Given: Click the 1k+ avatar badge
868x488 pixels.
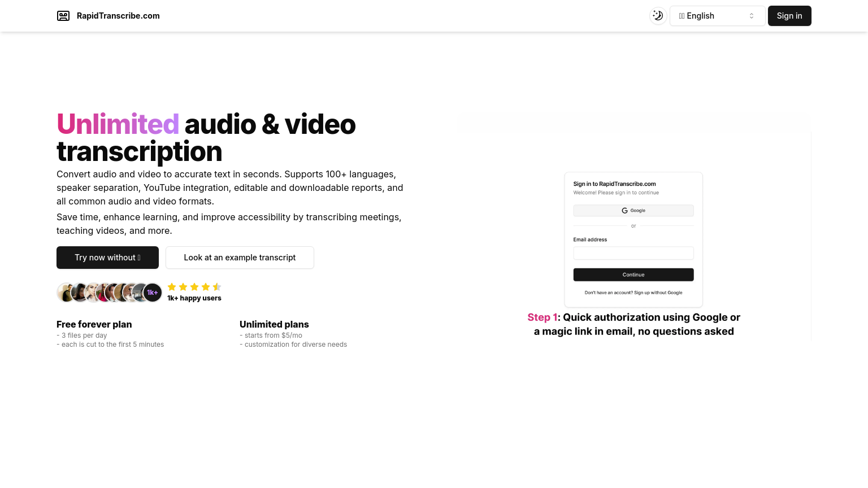Looking at the screenshot, I should (x=153, y=292).
